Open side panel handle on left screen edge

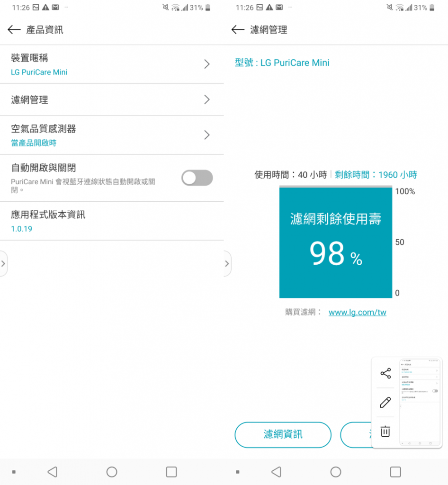(x=3, y=263)
